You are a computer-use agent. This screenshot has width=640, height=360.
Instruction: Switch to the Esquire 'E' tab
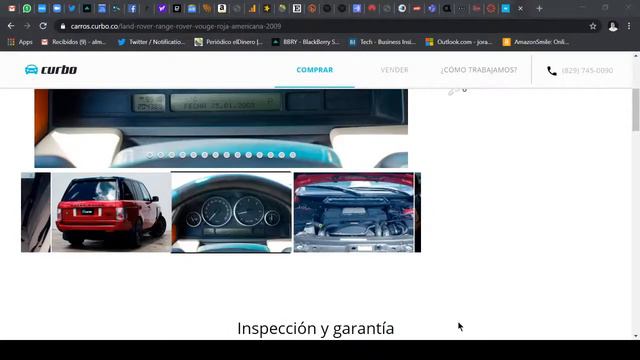pos(297,8)
